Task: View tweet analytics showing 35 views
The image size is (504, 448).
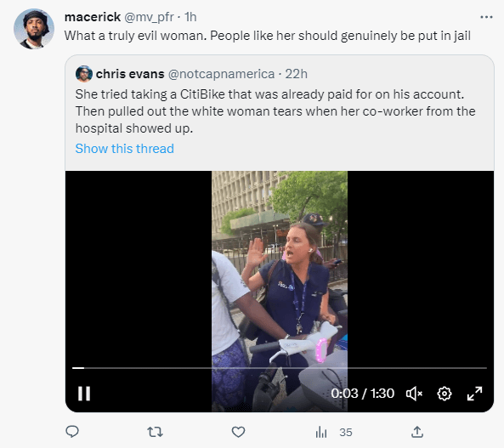Action: [334, 432]
